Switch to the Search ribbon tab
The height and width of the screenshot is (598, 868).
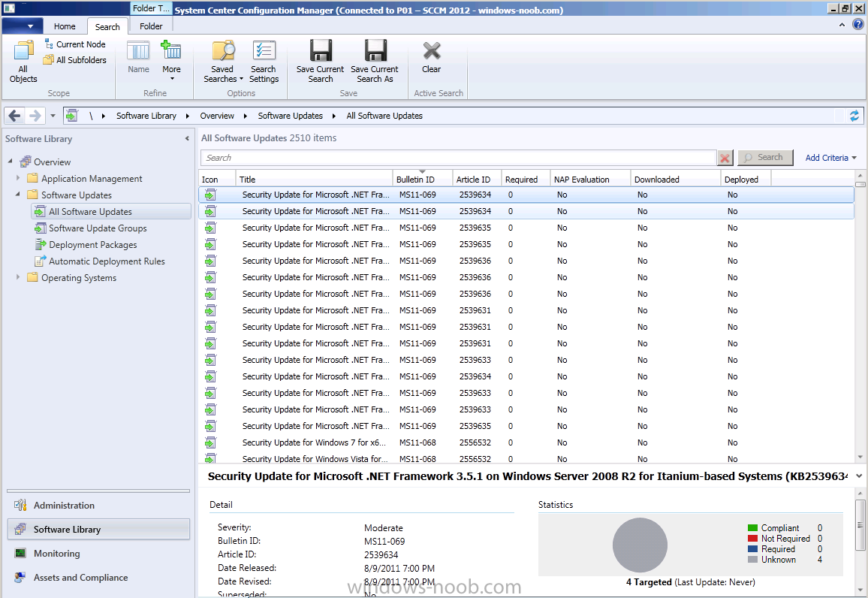coord(107,26)
